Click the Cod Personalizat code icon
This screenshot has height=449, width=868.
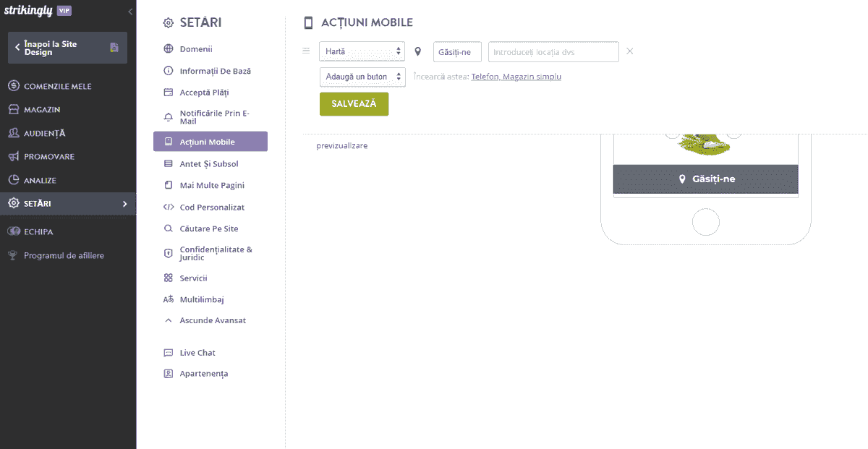pyautogui.click(x=169, y=207)
